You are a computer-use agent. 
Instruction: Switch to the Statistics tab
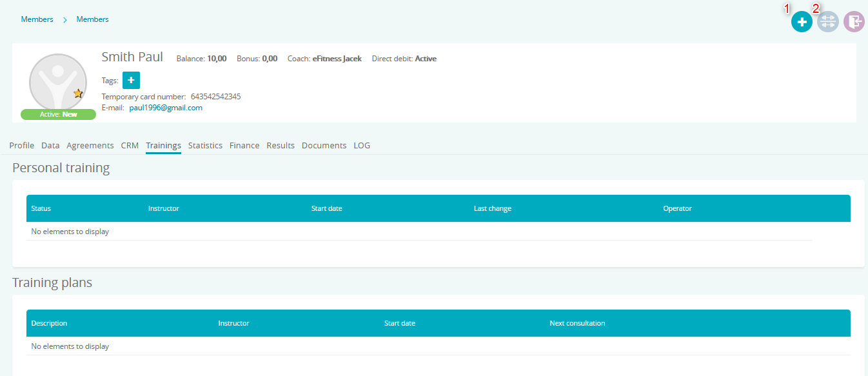click(x=205, y=146)
